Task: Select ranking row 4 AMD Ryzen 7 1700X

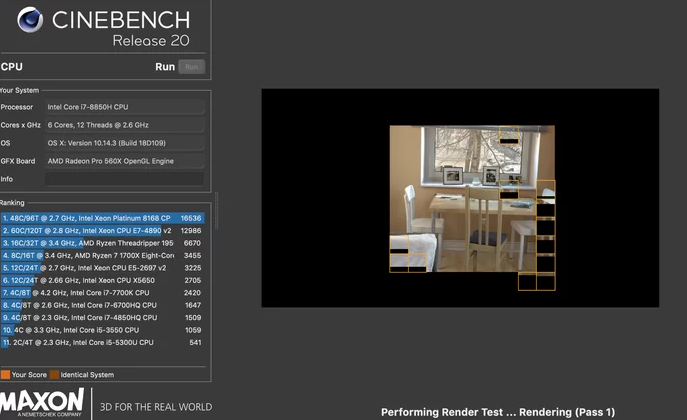Action: tap(103, 255)
